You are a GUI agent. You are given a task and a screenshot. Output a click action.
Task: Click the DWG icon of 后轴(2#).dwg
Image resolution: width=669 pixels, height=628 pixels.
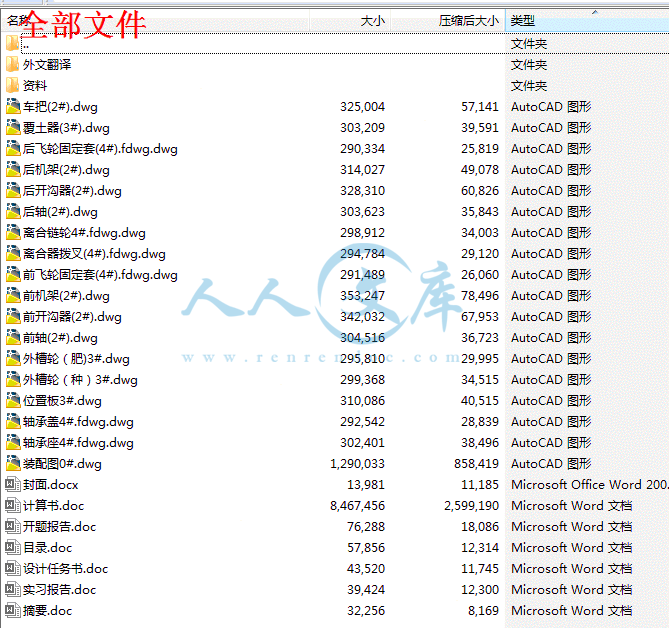(x=13, y=212)
